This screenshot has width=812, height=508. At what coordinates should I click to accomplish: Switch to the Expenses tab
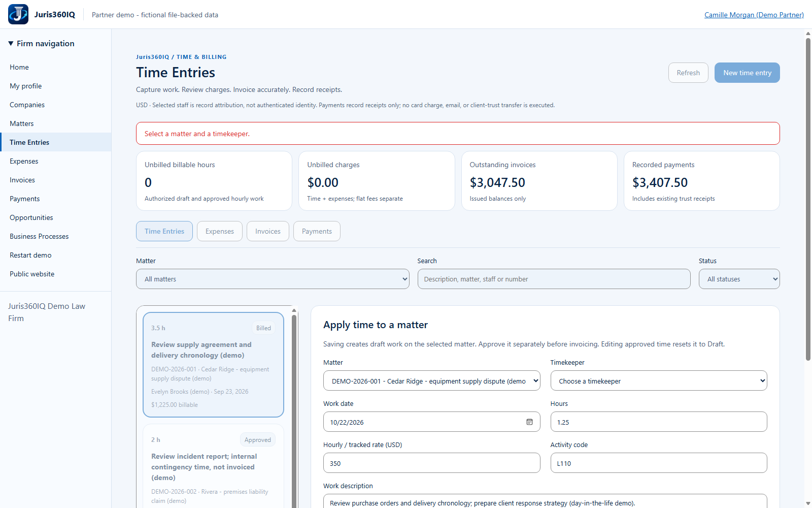pyautogui.click(x=220, y=231)
